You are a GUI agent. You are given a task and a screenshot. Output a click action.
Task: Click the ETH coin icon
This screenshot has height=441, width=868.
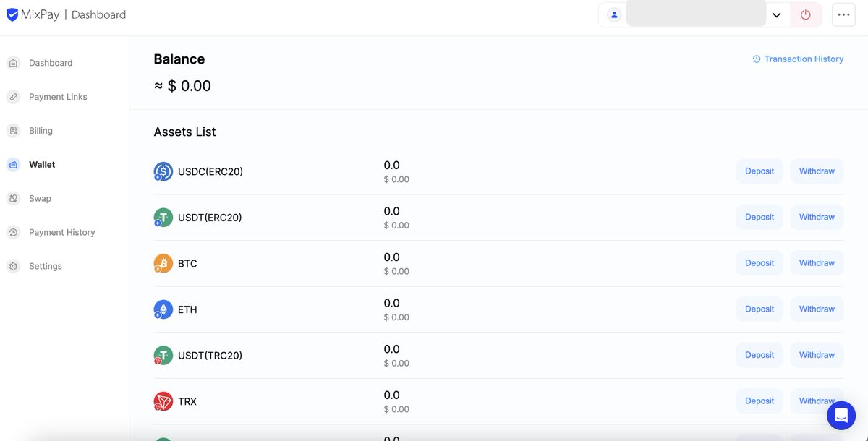tap(163, 309)
